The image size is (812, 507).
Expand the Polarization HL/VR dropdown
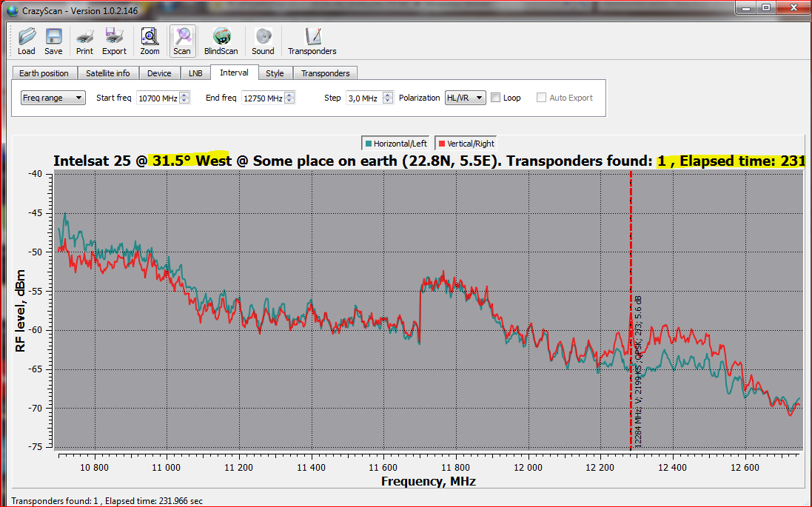click(465, 98)
